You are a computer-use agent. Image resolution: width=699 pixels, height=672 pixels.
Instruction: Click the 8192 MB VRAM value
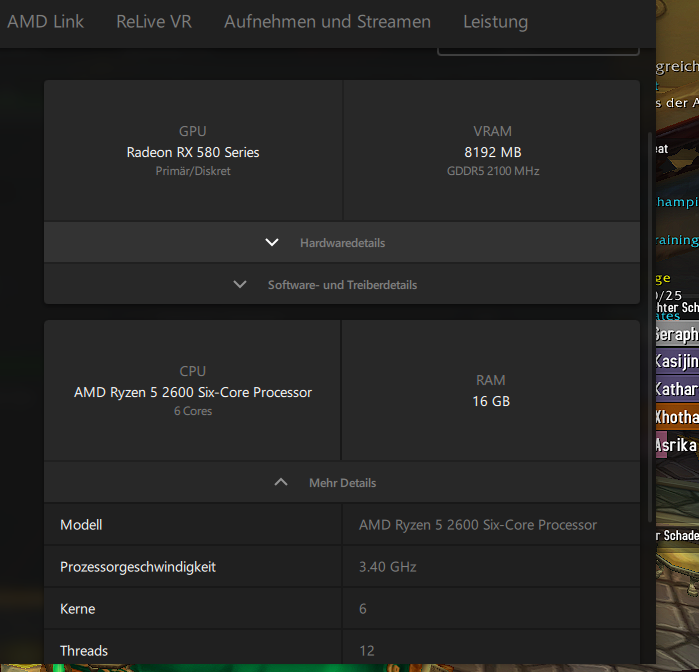point(493,152)
